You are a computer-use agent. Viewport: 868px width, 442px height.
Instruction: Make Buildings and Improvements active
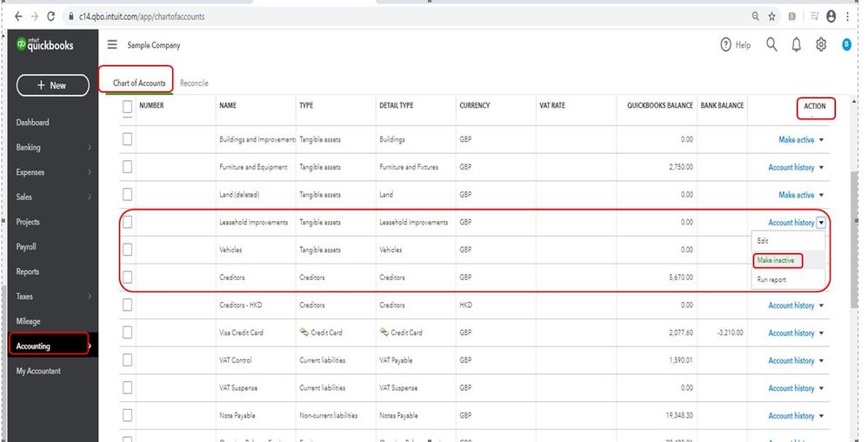796,139
